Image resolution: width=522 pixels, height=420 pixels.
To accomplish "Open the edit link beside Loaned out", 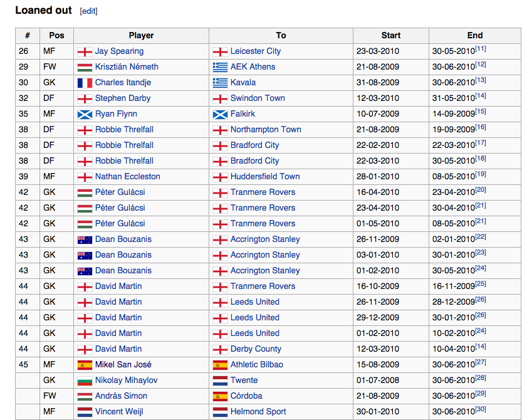I will tap(88, 11).
